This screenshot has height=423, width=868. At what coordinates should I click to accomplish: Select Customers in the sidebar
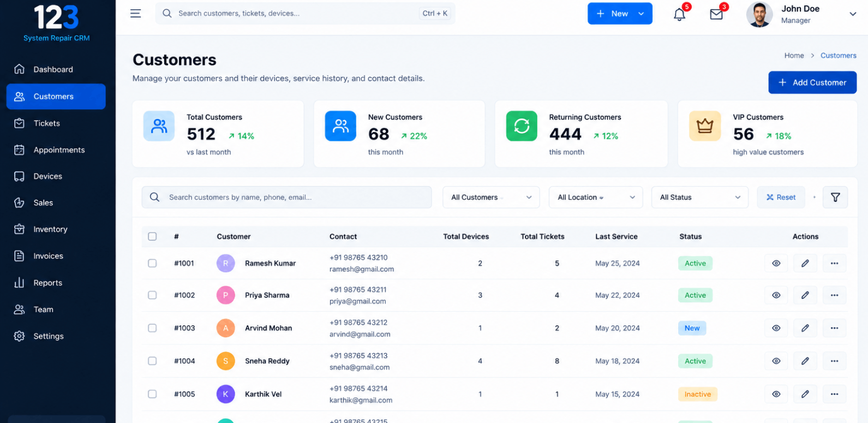(56, 97)
